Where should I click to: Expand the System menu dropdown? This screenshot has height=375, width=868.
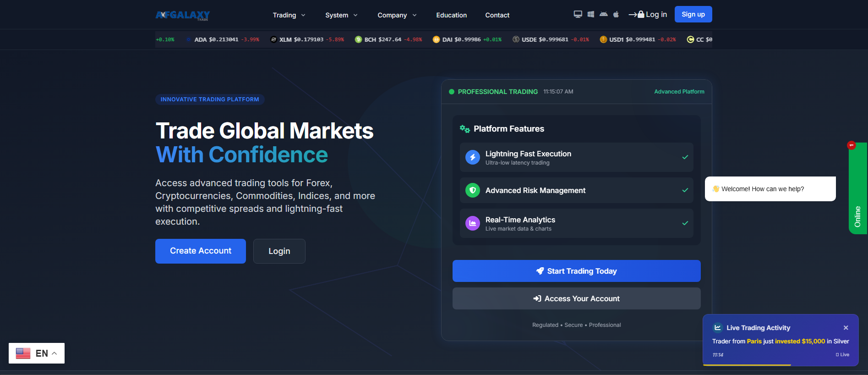(x=341, y=15)
